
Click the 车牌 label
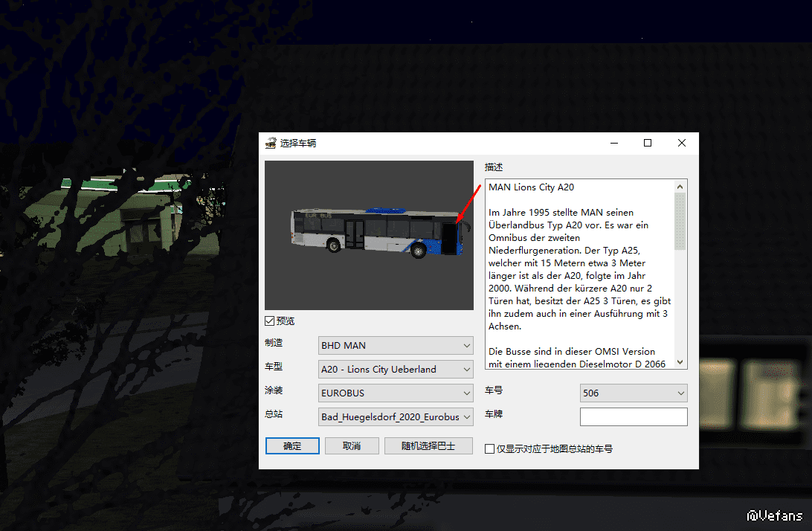tap(494, 414)
